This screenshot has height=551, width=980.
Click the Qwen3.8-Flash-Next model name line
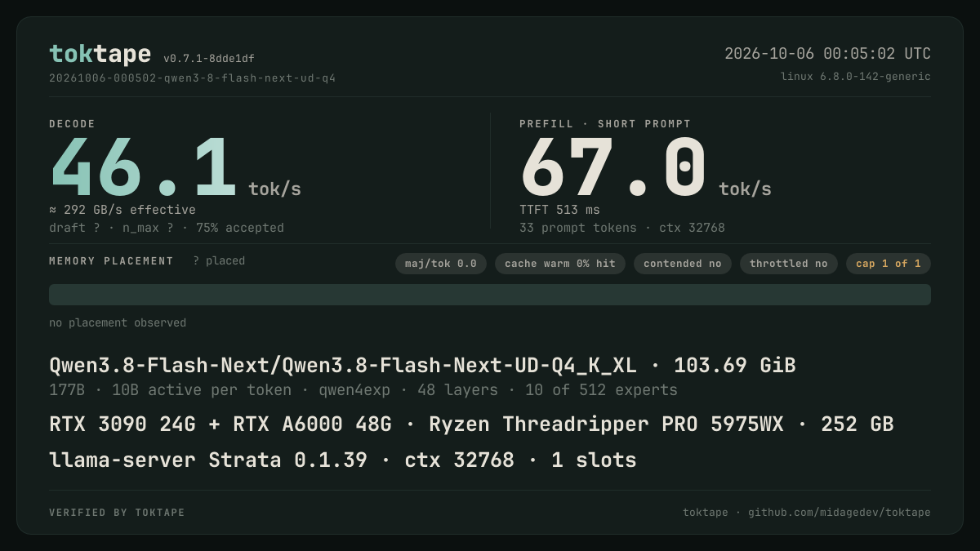(422, 366)
